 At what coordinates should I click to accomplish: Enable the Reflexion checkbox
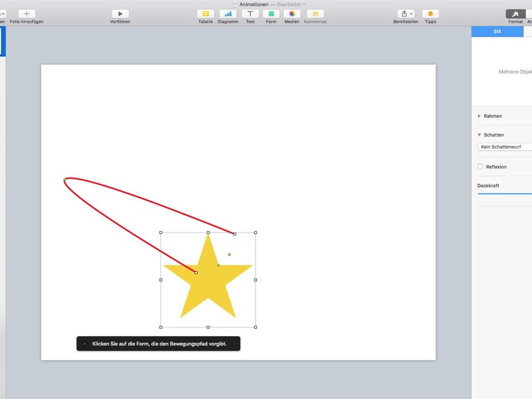point(480,166)
